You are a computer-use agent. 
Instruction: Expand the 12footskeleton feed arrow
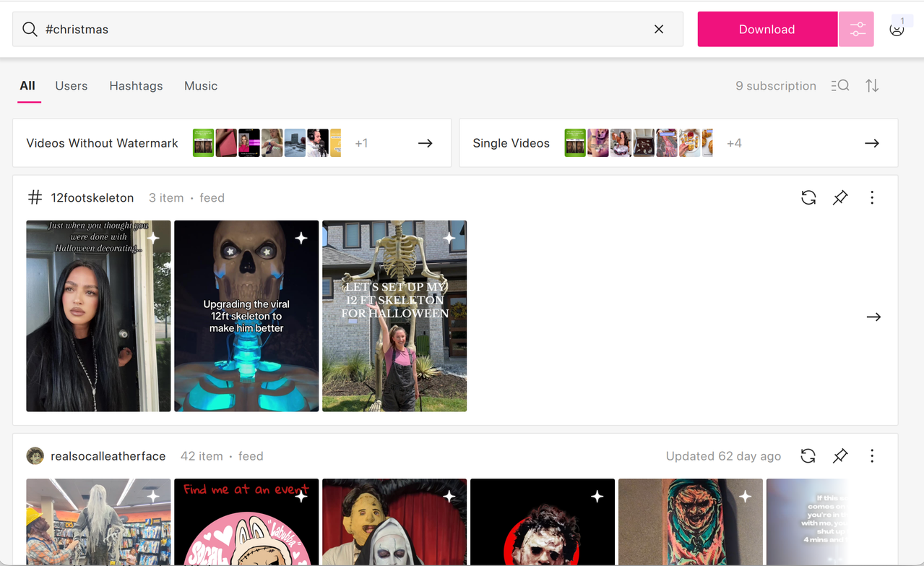point(873,317)
